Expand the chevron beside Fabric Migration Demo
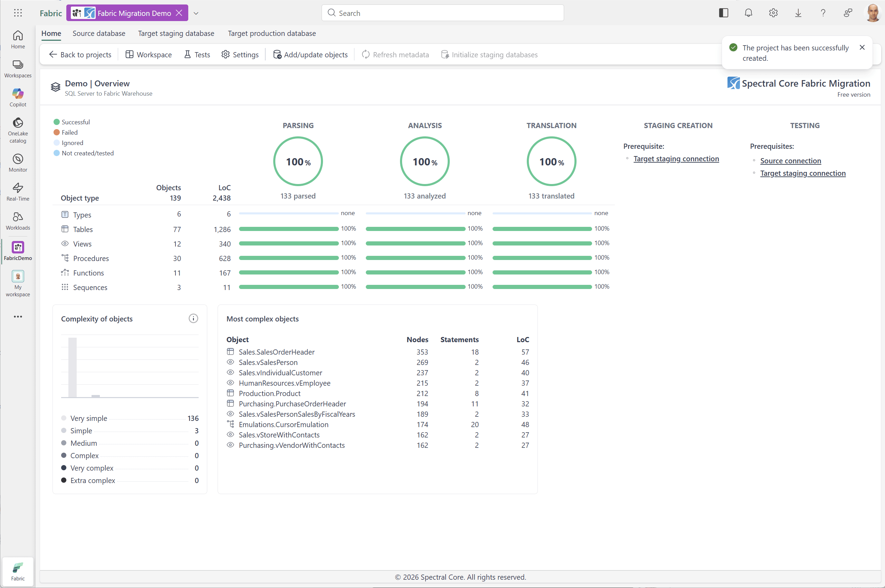 [196, 13]
